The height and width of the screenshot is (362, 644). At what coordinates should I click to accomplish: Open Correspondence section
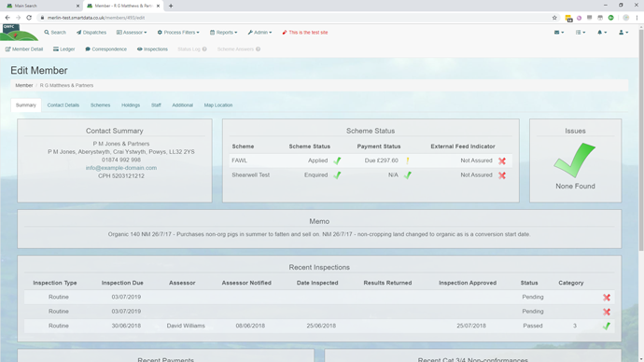click(106, 49)
